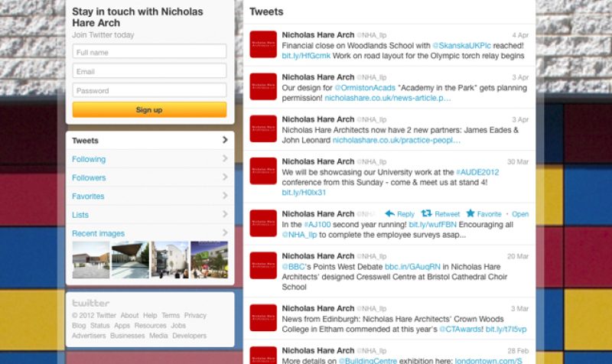Click avatar of the AUDE2012 tweet
The image size is (612, 364).
tap(263, 171)
